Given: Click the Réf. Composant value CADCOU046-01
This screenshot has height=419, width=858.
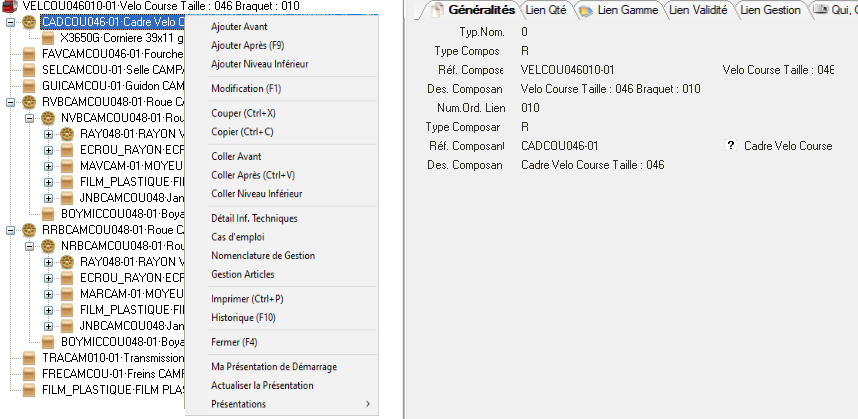Looking at the screenshot, I should [559, 146].
